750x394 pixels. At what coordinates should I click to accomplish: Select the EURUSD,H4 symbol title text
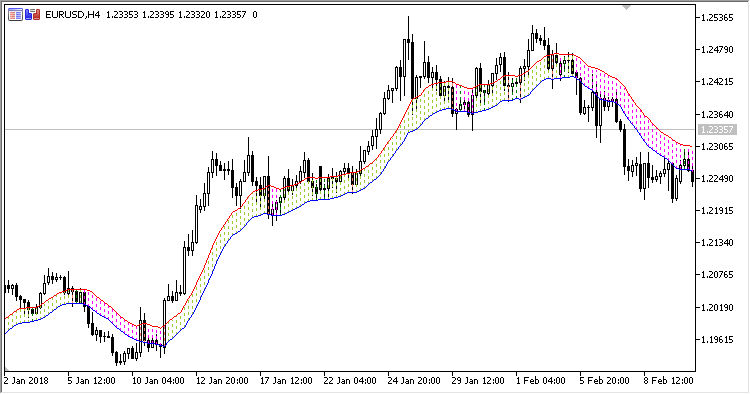pos(73,15)
